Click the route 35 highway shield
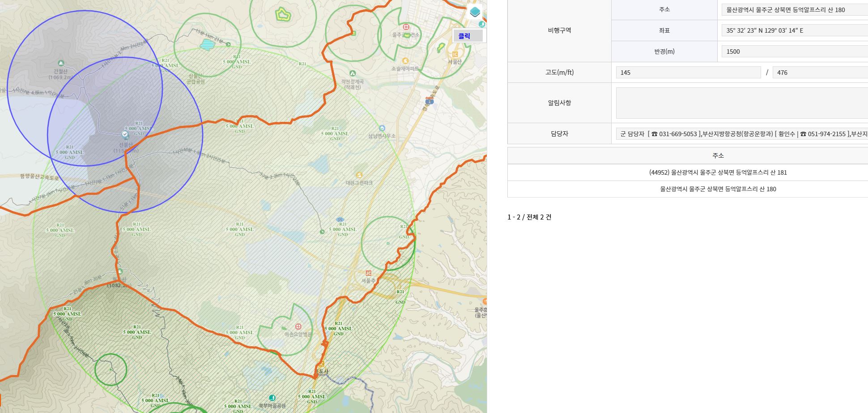The image size is (868, 413). point(340,220)
